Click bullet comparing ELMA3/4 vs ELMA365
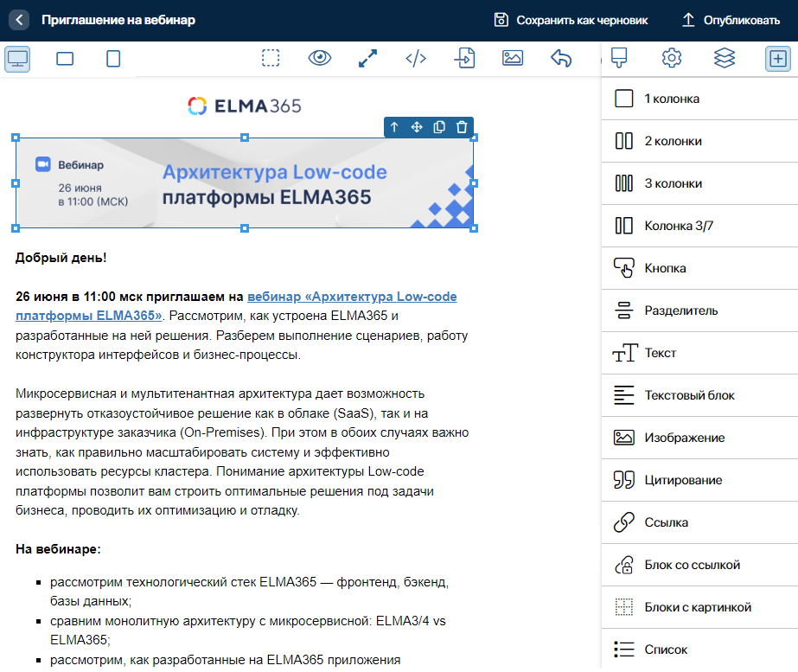798x672 pixels. (248, 630)
